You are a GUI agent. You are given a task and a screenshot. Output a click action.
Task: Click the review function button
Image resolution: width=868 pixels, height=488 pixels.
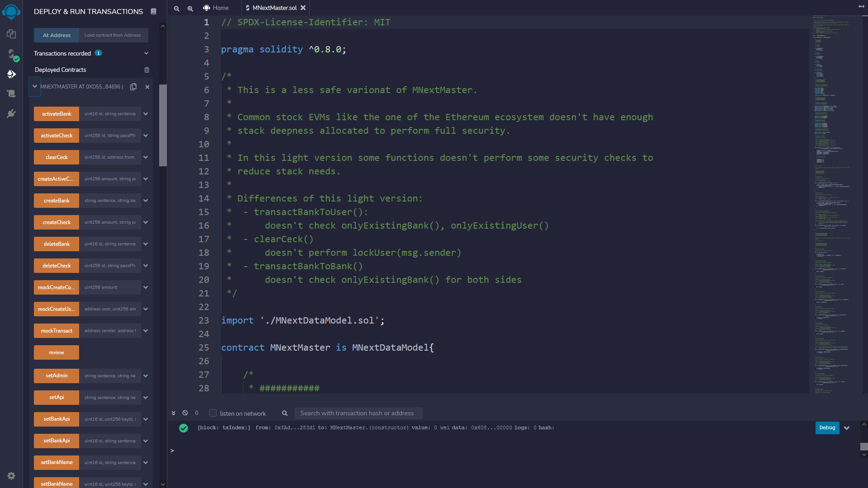57,352
